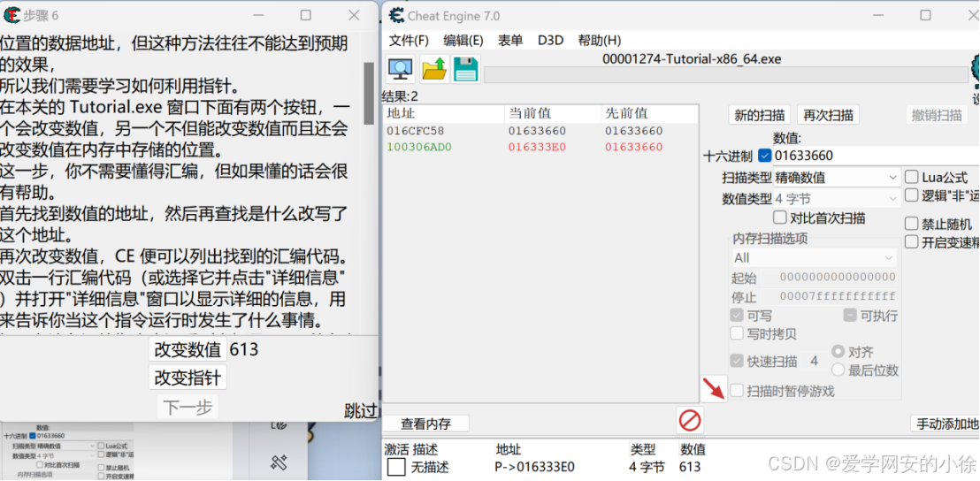Open the 文件(F) menu

[409, 41]
